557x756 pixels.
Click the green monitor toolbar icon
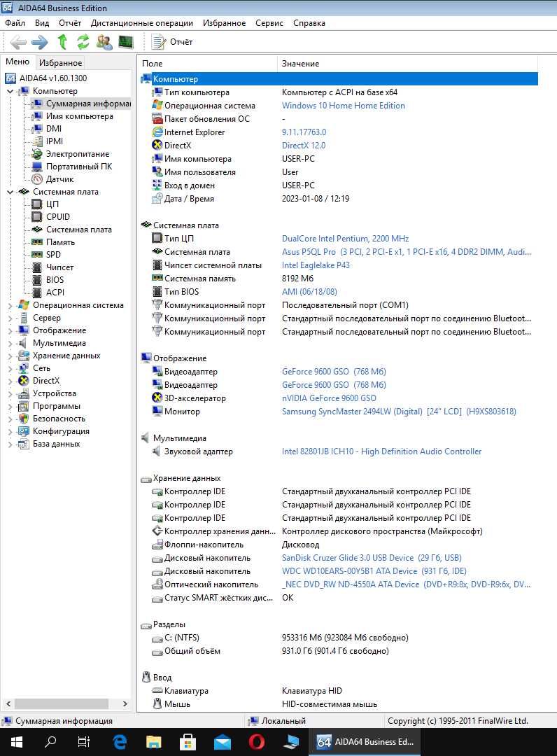point(126,42)
